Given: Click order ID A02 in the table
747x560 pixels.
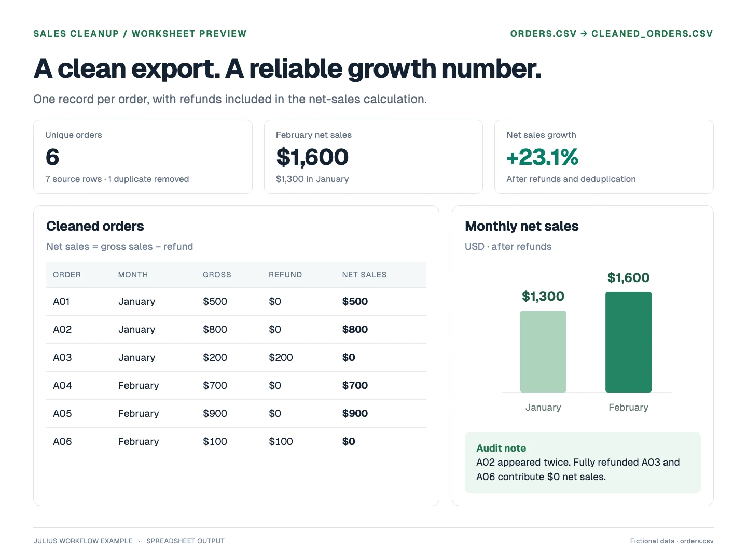Looking at the screenshot, I should click(x=62, y=330).
